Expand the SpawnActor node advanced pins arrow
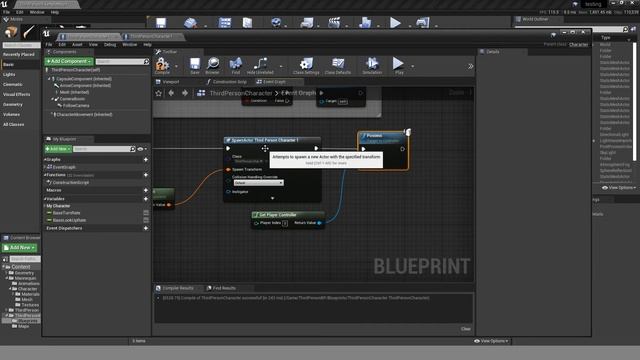Viewport: 640px width, 360px height. (273, 198)
